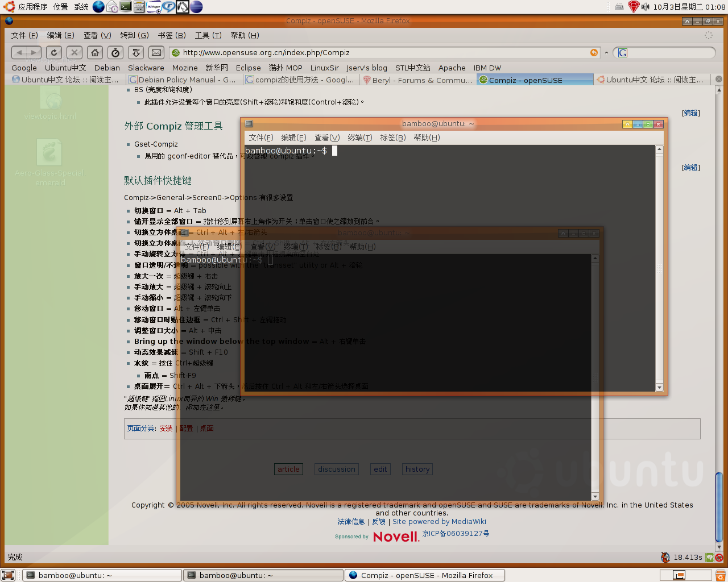The height and width of the screenshot is (582, 728).
Task: Click the red blocked icon in Firefox status bar
Action: tap(719, 558)
